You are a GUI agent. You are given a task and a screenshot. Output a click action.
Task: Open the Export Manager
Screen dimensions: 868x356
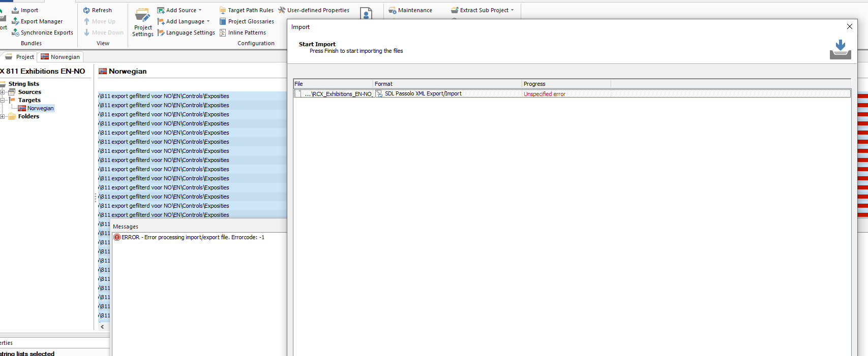click(37, 21)
